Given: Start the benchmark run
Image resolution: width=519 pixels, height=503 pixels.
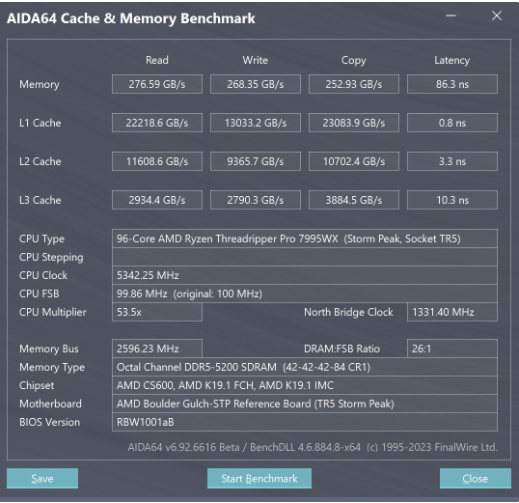Looking at the screenshot, I should [259, 478].
